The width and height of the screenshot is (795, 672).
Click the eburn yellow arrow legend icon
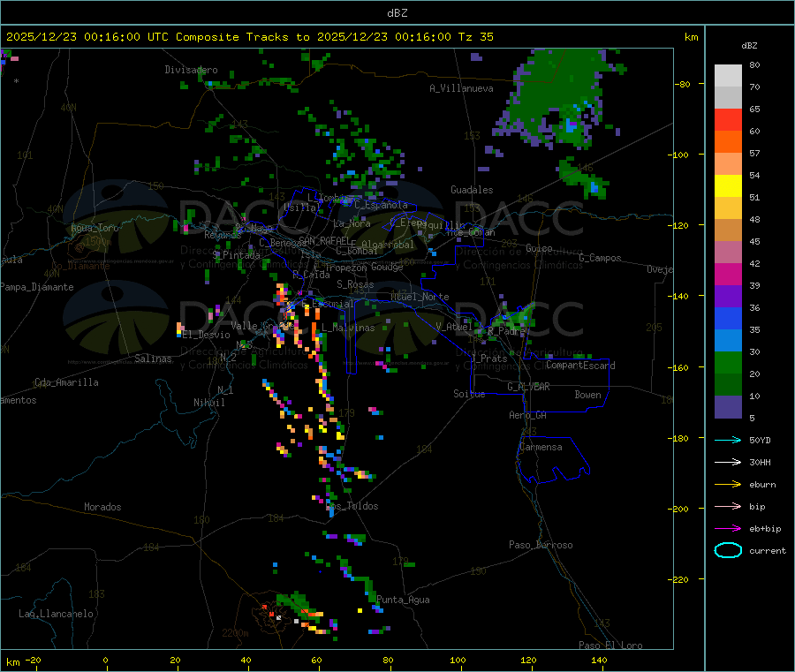728,485
